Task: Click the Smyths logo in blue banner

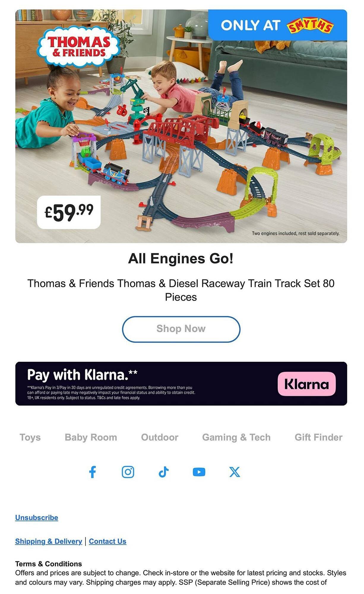Action: pyautogui.click(x=310, y=26)
